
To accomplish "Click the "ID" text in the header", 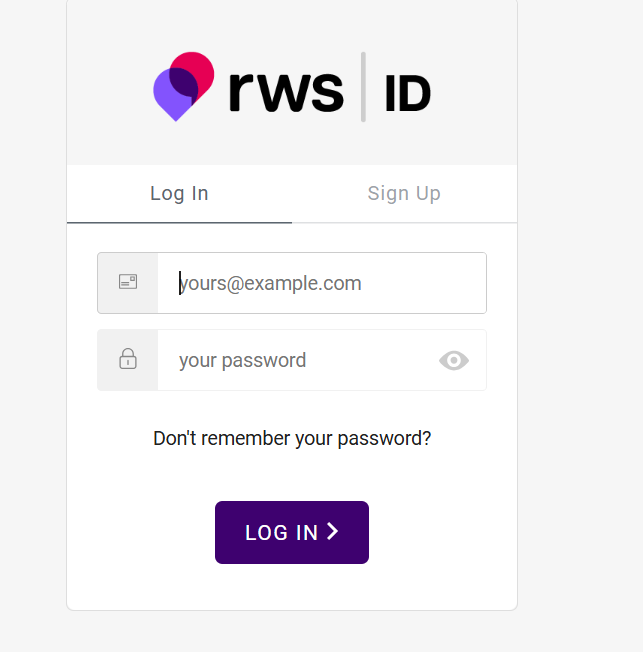I will point(407,94).
